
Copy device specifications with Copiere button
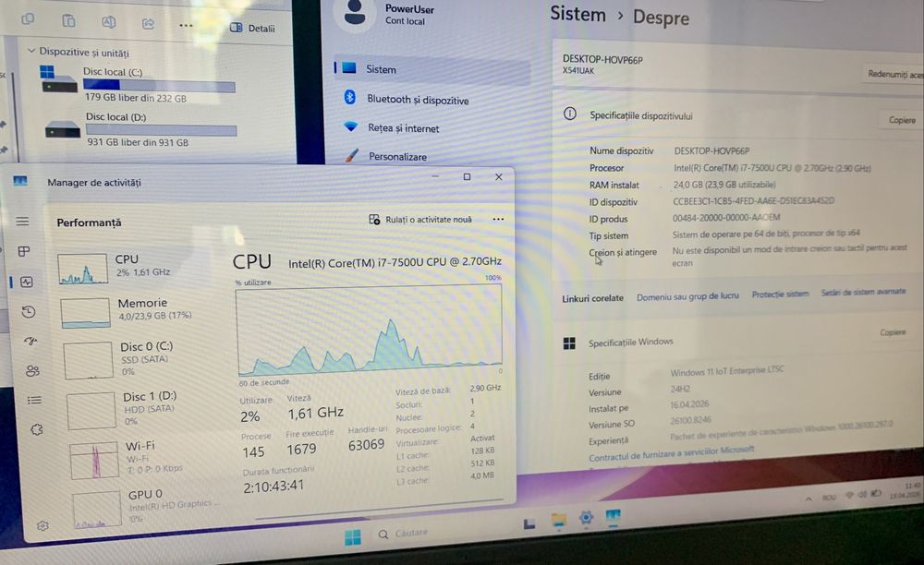click(x=902, y=119)
